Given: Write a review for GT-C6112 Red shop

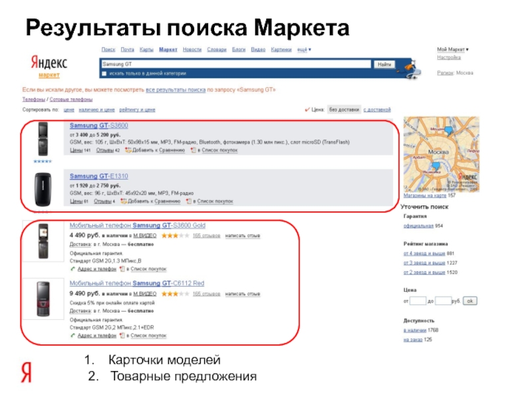Looking at the screenshot, I should click(243, 293).
